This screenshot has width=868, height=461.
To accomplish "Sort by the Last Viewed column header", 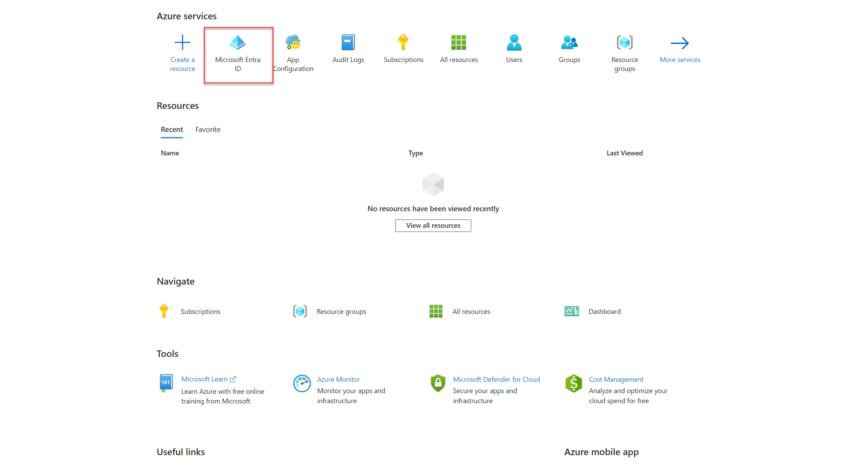I will 624,153.
